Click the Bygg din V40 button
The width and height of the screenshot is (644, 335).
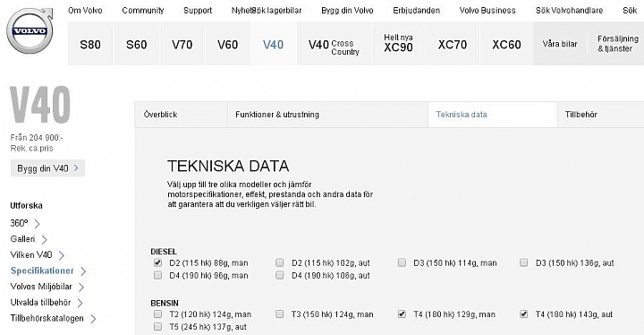point(47,168)
